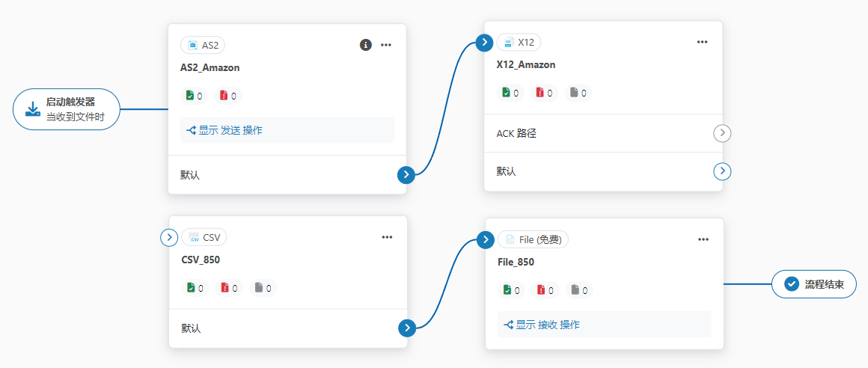Click the ACK 路径 output arrow port
The width and height of the screenshot is (868, 368).
tap(722, 133)
